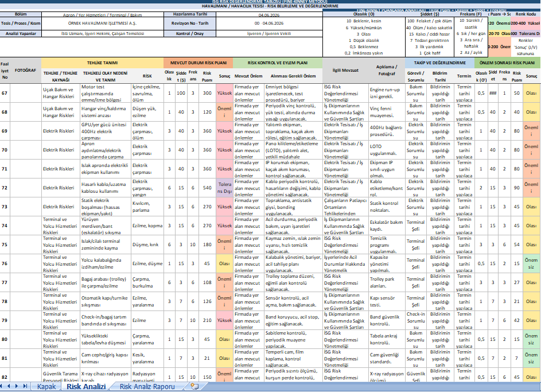Viewport: 541px width, 392px height.
Task: Select 'Vinç fenni muayenesi.' note cell
Action: pos(387,112)
